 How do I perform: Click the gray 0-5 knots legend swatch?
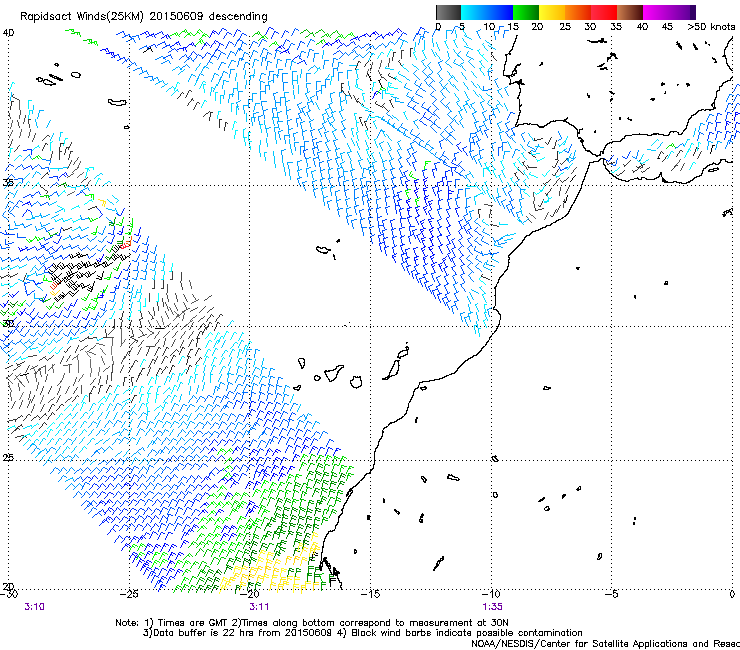[448, 12]
